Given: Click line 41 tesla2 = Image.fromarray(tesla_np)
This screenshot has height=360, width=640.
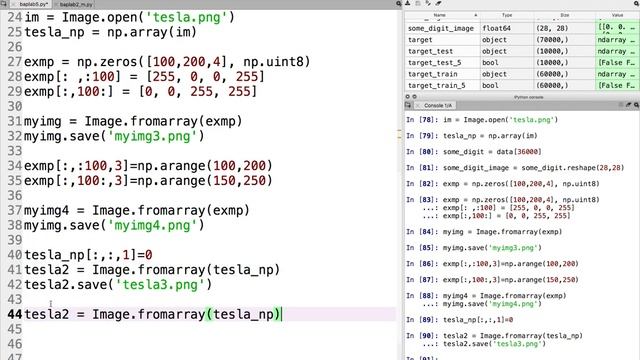Looking at the screenshot, I should tap(152, 270).
